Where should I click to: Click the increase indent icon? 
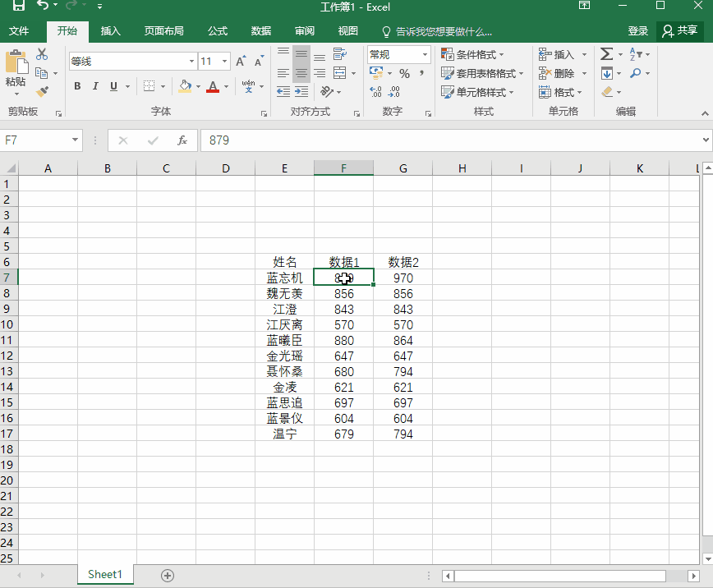[338, 73]
